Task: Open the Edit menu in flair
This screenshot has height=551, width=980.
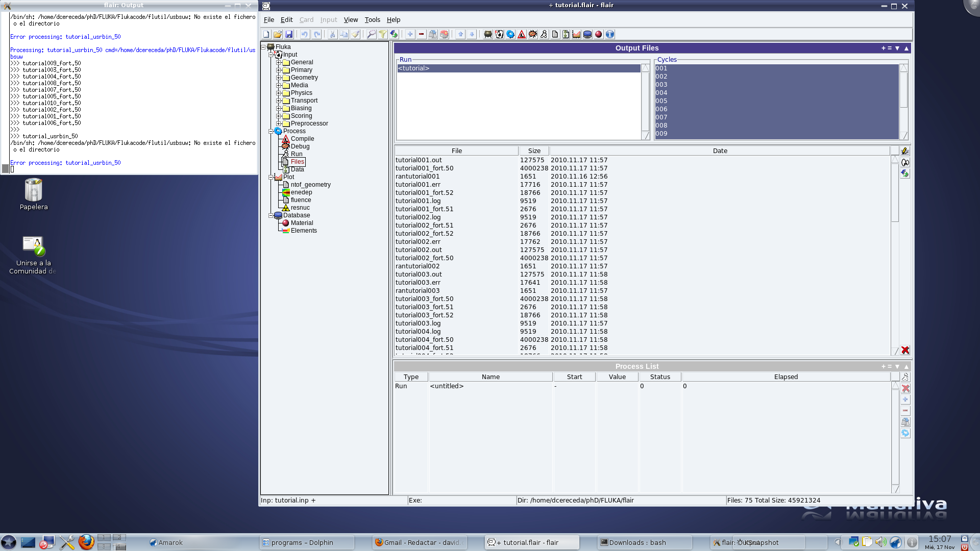Action: coord(287,19)
